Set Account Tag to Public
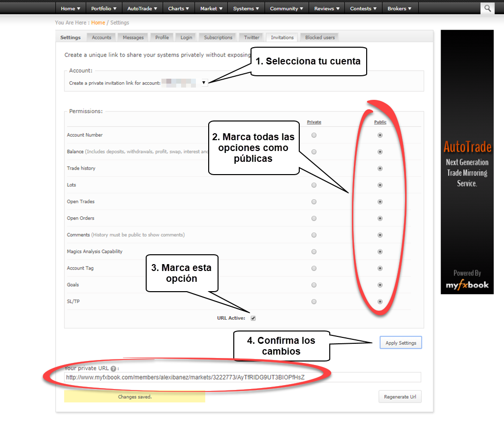The width and height of the screenshot is (504, 421). (x=380, y=269)
